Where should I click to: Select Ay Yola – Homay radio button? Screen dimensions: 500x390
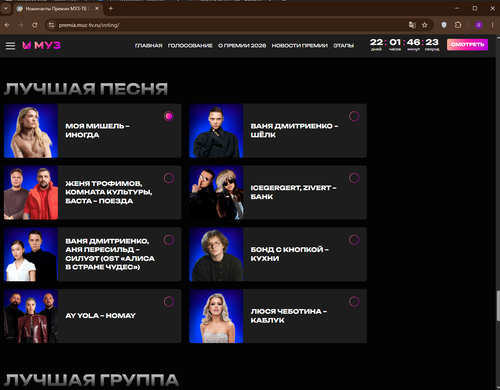coord(169,302)
